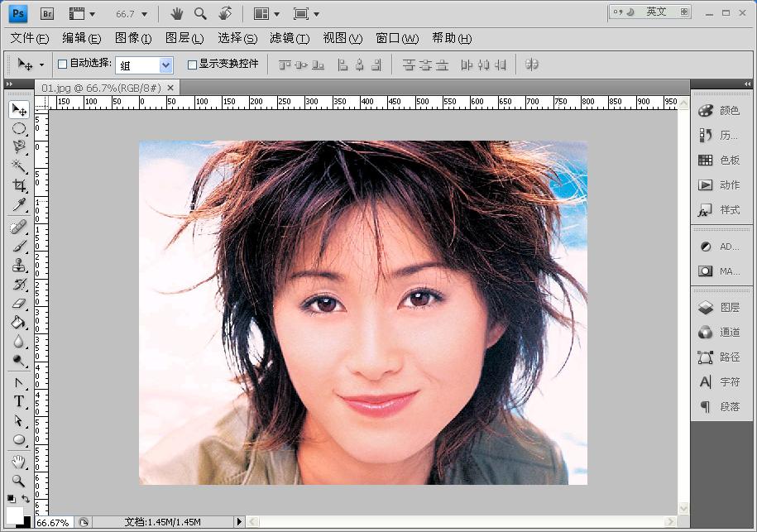Click the horizontal scrollbar right arrow
Viewport: 757px width, 532px height.
(x=669, y=522)
